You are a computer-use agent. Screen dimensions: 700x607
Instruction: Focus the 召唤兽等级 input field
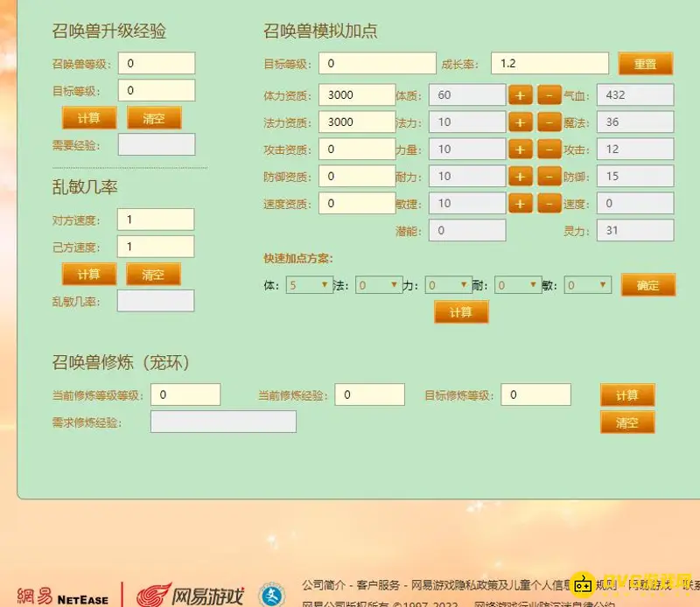[157, 63]
